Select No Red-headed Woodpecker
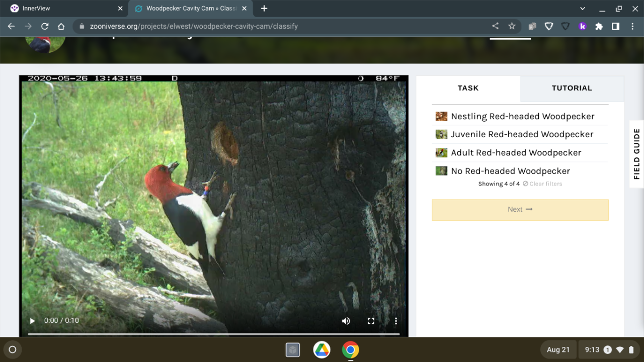The width and height of the screenshot is (644, 362). 520,171
